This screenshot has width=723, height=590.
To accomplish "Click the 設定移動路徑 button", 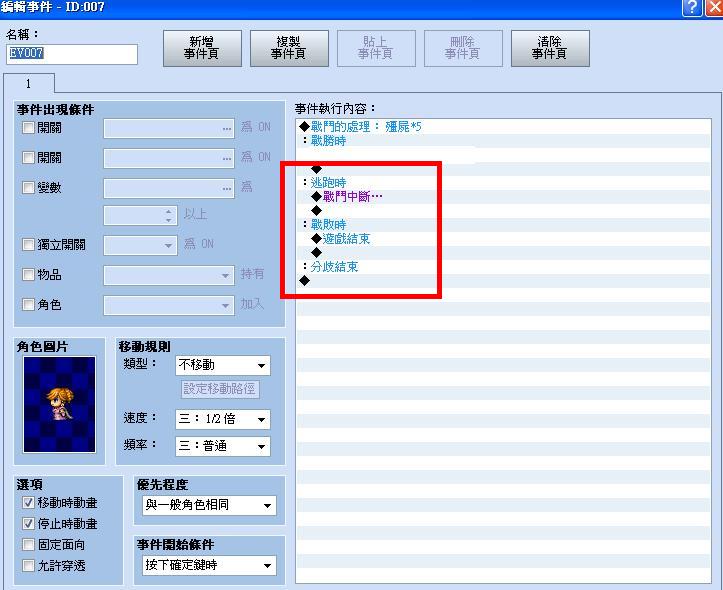I will [x=219, y=389].
